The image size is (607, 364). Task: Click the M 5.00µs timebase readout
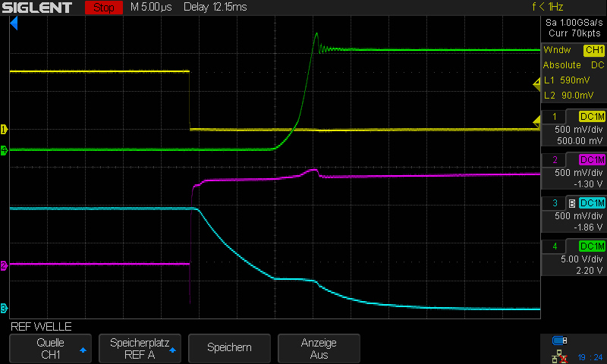[151, 8]
